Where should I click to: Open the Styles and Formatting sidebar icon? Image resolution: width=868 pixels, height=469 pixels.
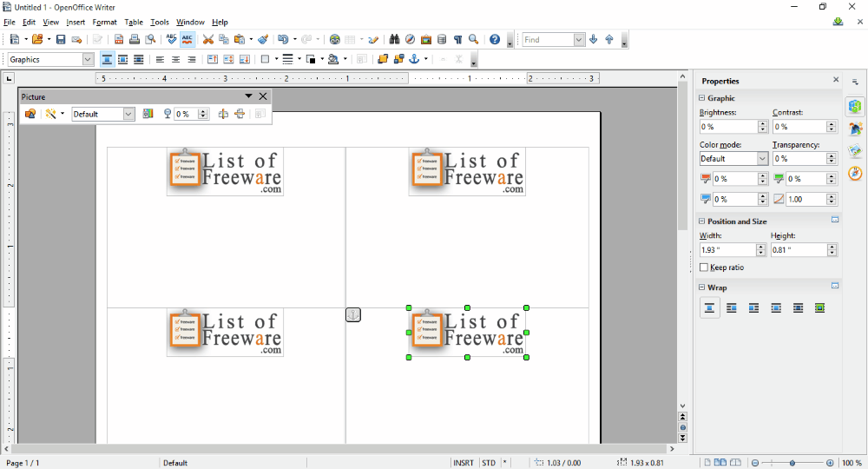click(x=855, y=128)
